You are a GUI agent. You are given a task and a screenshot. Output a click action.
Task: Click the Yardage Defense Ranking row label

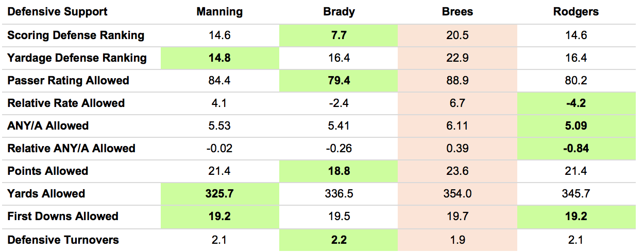[x=77, y=58]
